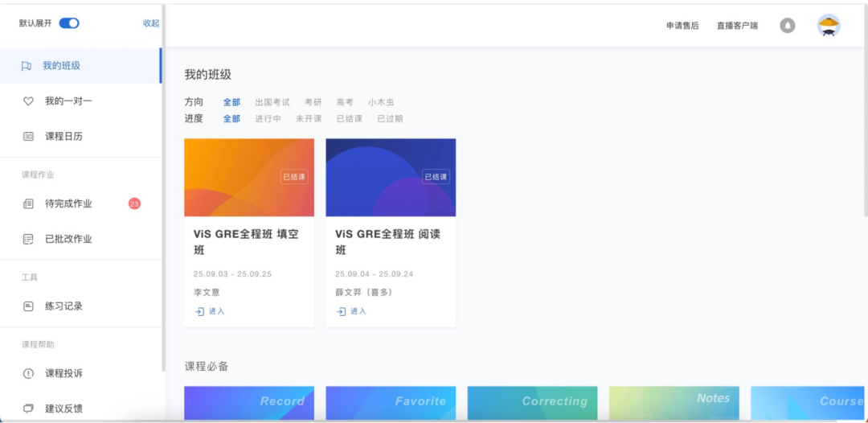Collapse the sidebar with 收起
This screenshot has height=423, width=868.
point(151,23)
